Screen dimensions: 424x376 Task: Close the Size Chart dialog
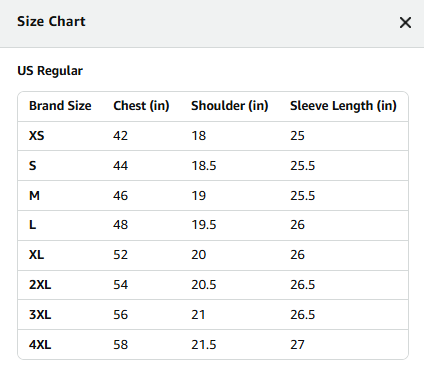point(405,23)
